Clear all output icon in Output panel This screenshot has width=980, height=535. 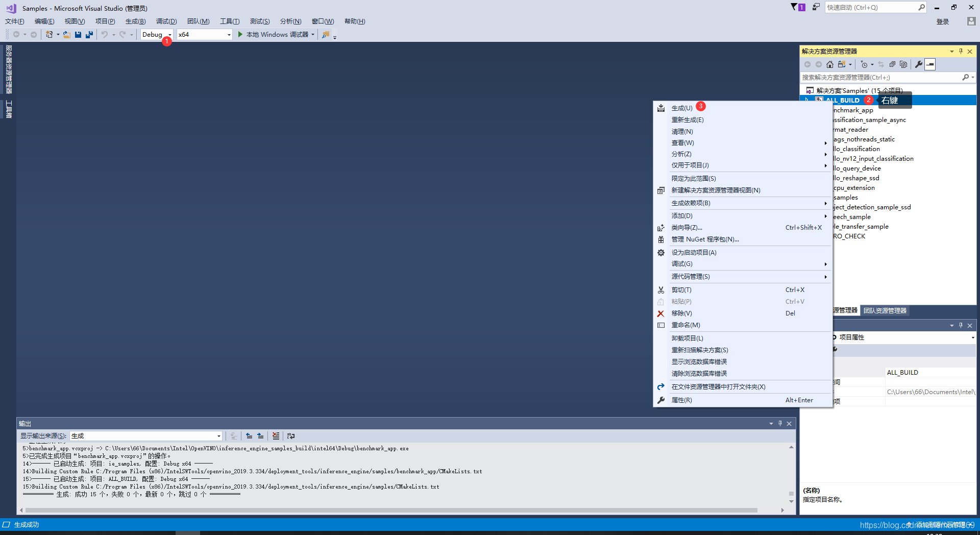tap(276, 436)
